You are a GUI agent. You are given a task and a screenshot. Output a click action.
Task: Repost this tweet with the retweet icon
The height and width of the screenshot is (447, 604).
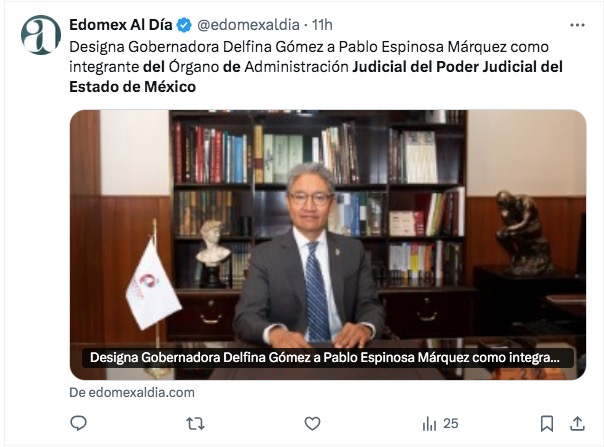pos(196,424)
